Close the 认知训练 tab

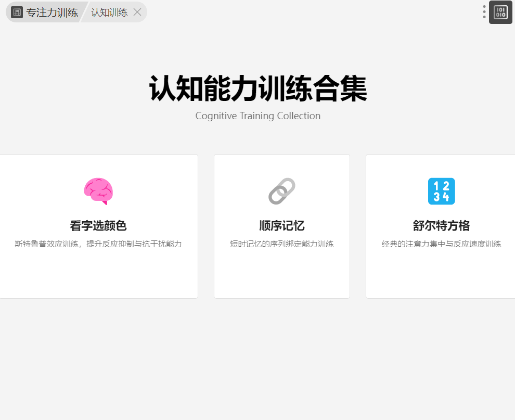[137, 12]
